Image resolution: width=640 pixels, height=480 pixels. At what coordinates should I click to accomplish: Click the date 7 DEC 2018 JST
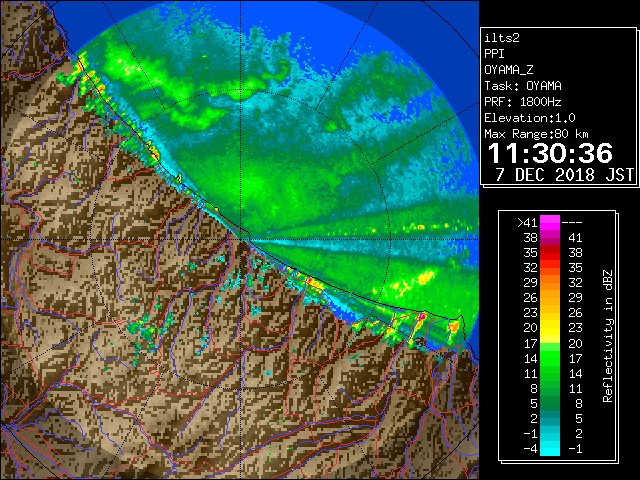pos(565,175)
